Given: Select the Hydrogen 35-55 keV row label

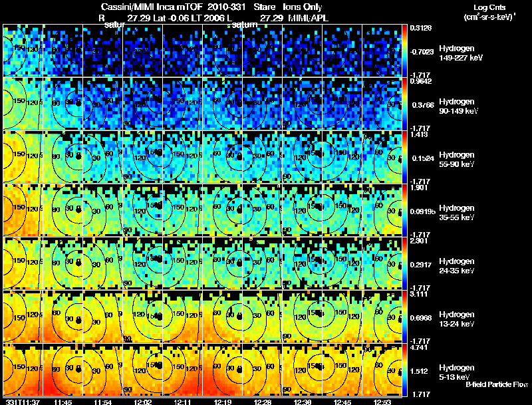Looking at the screenshot, I should (457, 213).
